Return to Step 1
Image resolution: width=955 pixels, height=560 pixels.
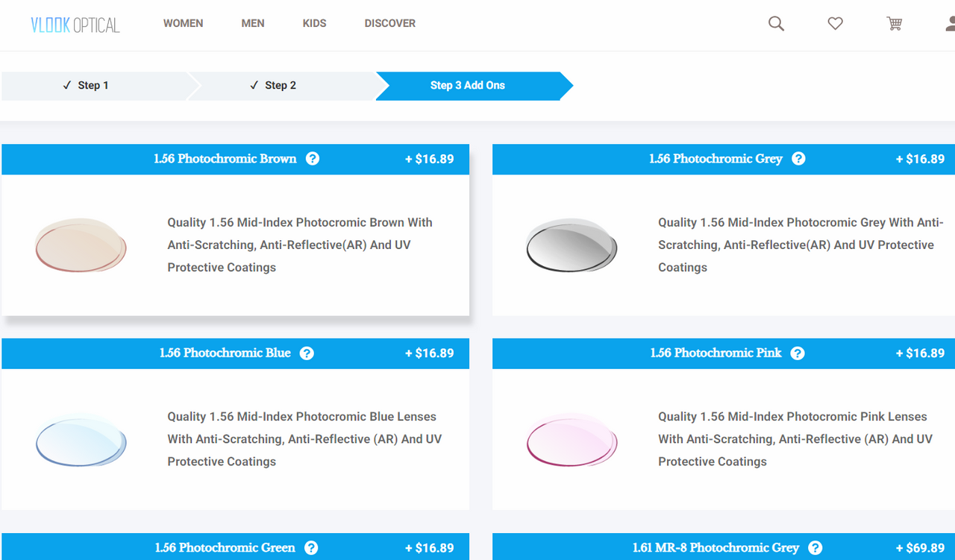coord(94,86)
